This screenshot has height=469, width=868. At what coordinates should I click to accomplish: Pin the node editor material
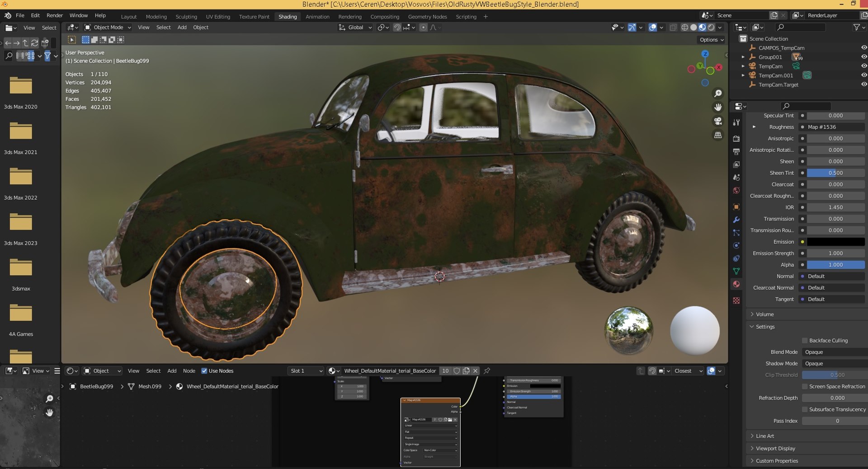tap(487, 371)
